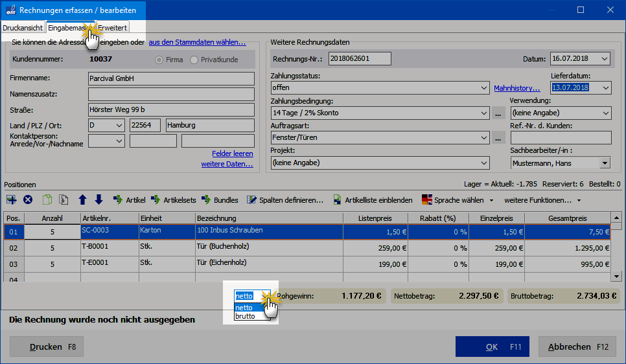Open the Mahnhistory link
The width and height of the screenshot is (626, 364).
click(x=516, y=88)
